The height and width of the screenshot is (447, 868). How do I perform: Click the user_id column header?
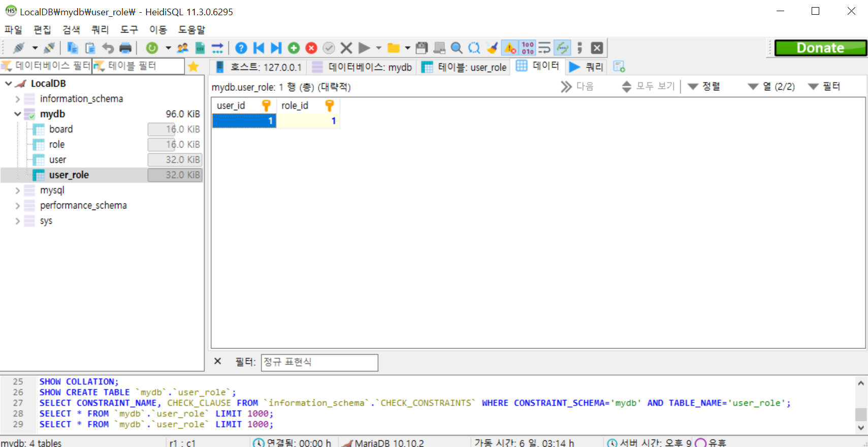[x=244, y=106]
